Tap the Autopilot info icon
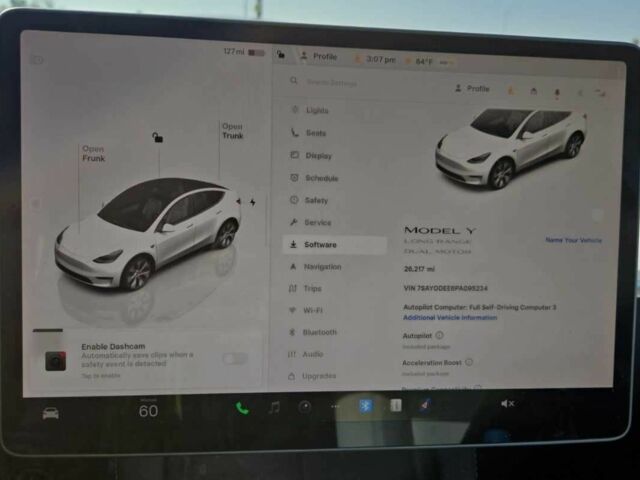 tap(439, 335)
